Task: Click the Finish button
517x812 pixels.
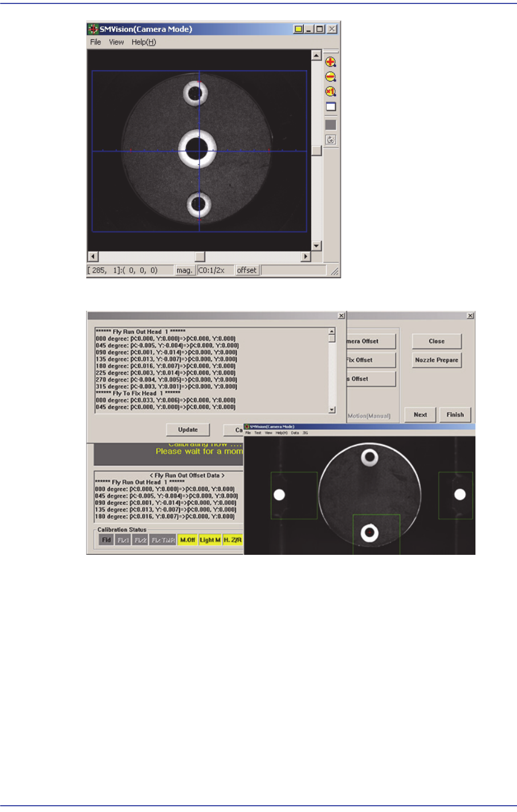Action: [455, 415]
